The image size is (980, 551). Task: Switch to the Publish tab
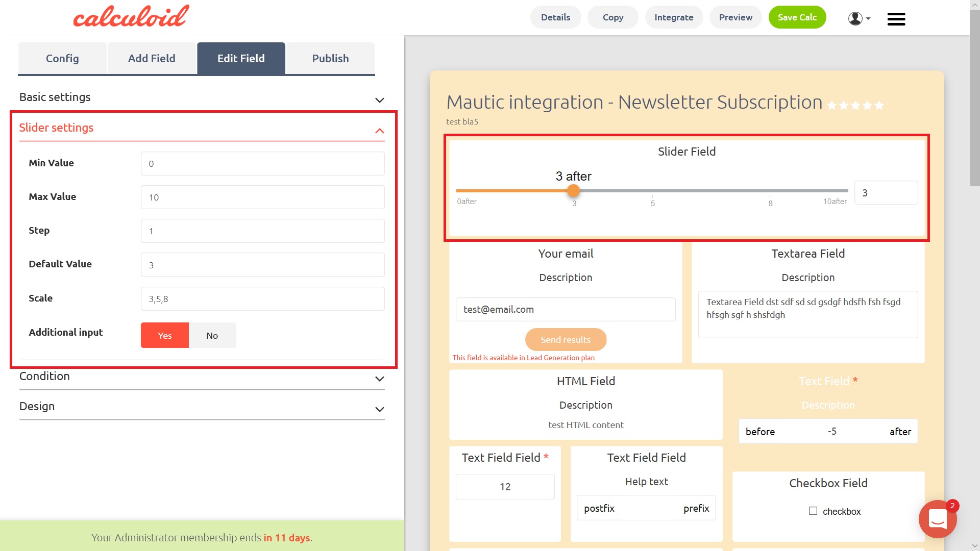(330, 59)
